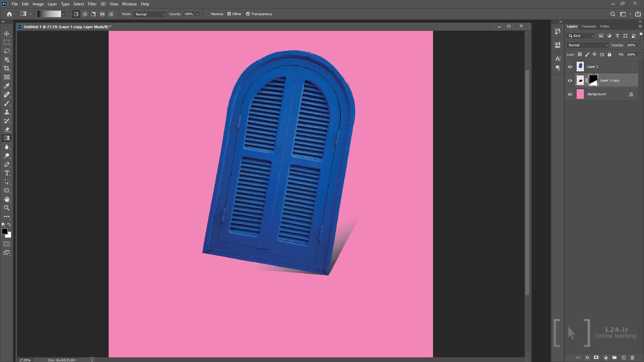The width and height of the screenshot is (644, 362).
Task: Select the Crop tool
Action: [x=7, y=68]
